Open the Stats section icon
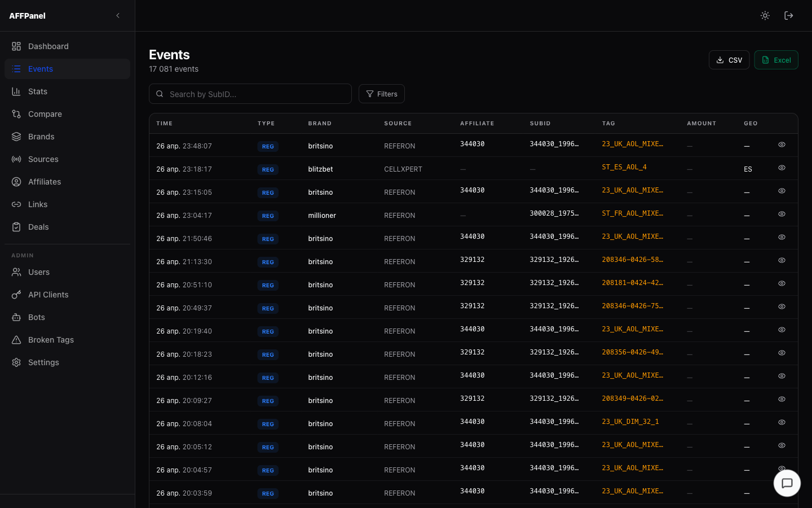The height and width of the screenshot is (508, 812). (x=16, y=91)
